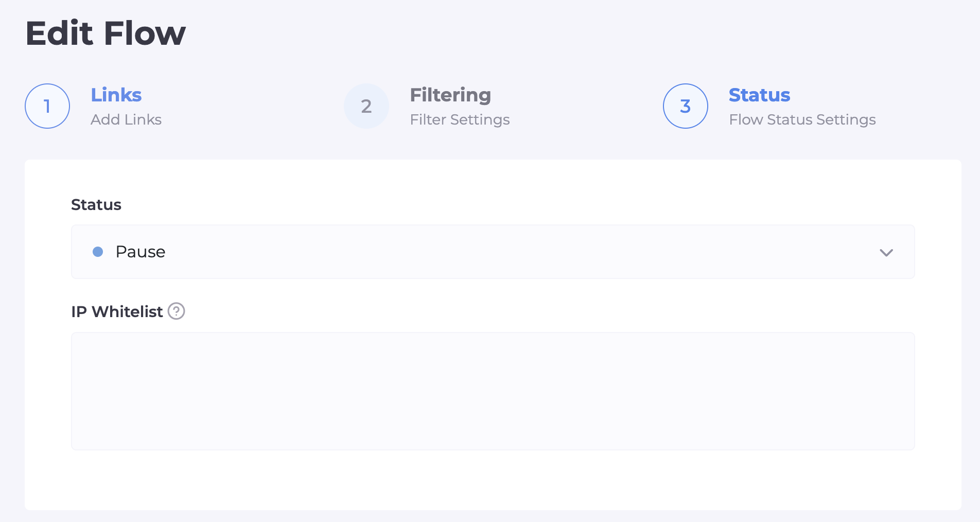Focus the IP Whitelist text area
The image size is (980, 522).
493,391
